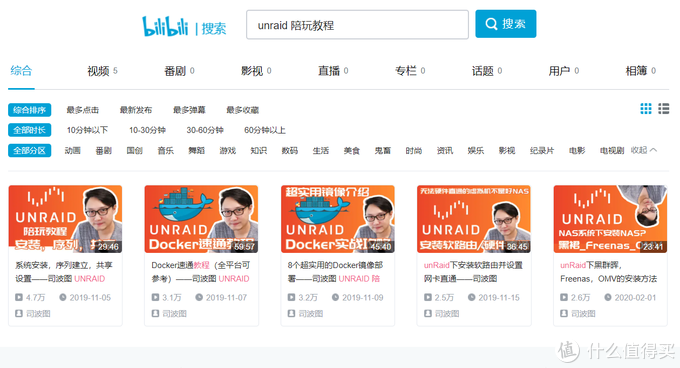Select 综合排序 sort option
This screenshot has height=368, width=680.
coord(29,110)
